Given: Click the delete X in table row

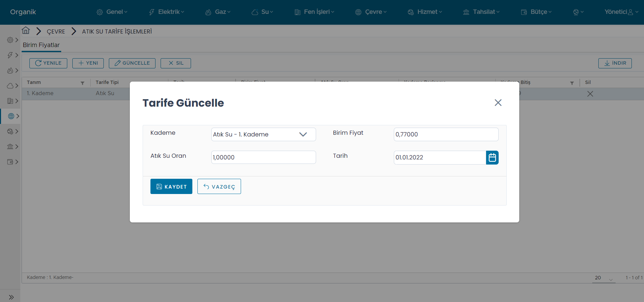Looking at the screenshot, I should (x=590, y=94).
